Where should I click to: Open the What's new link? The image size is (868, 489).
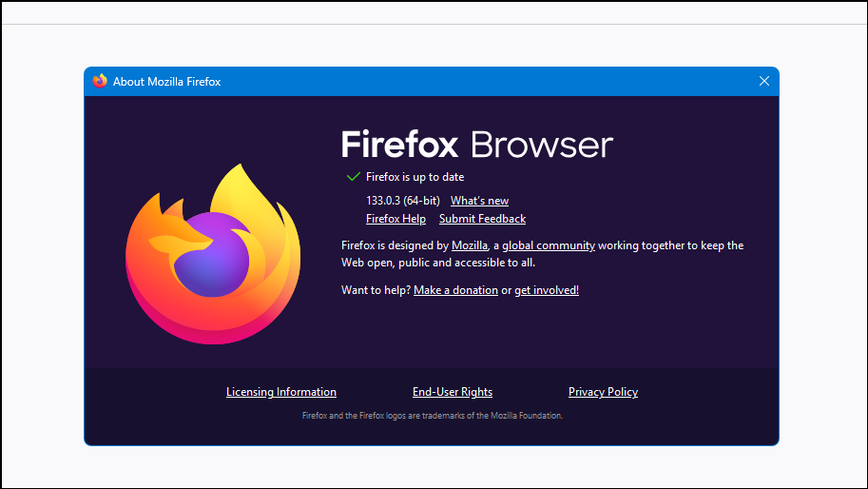click(x=479, y=201)
